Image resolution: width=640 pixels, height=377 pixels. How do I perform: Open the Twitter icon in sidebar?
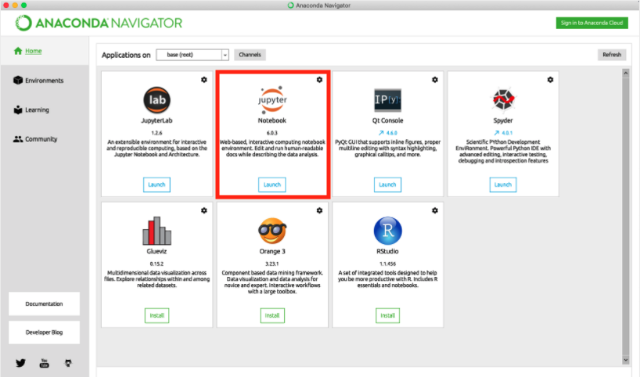click(x=20, y=363)
